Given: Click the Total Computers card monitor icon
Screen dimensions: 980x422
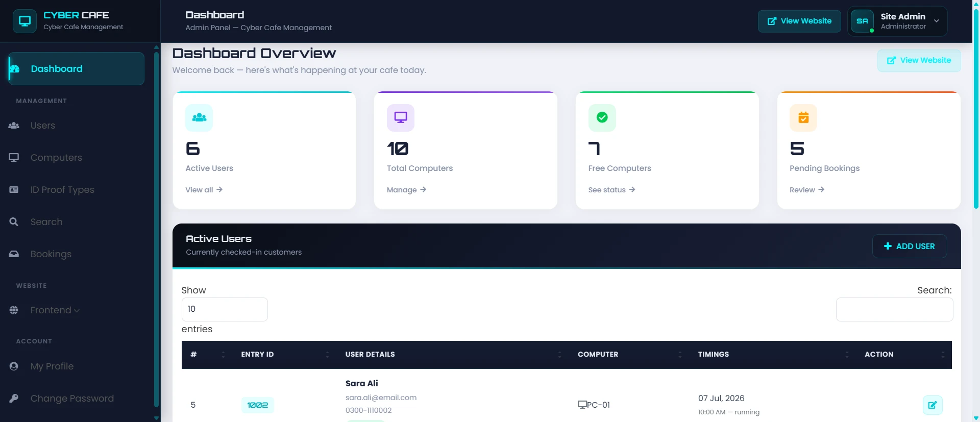Looking at the screenshot, I should 401,118.
